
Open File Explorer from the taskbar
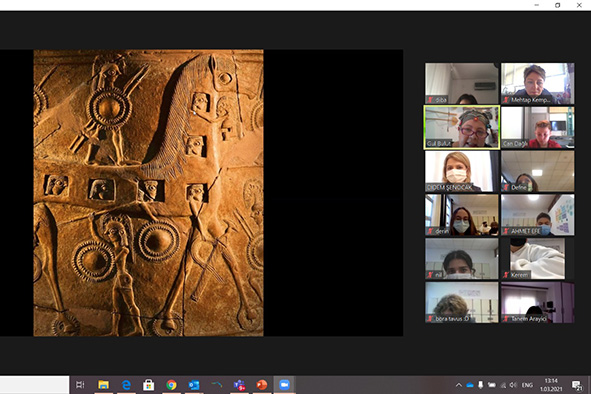coord(103,385)
